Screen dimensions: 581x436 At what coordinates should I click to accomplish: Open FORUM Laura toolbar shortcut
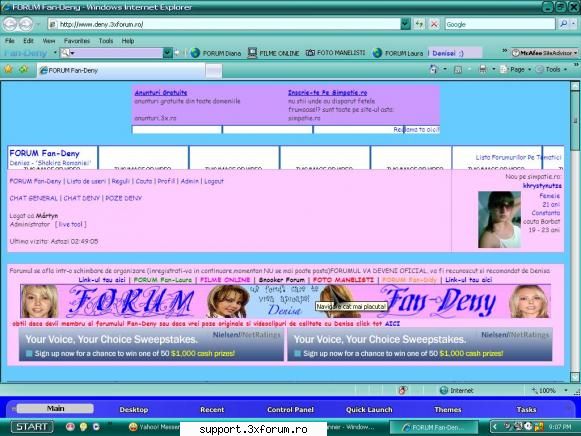pyautogui.click(x=398, y=53)
